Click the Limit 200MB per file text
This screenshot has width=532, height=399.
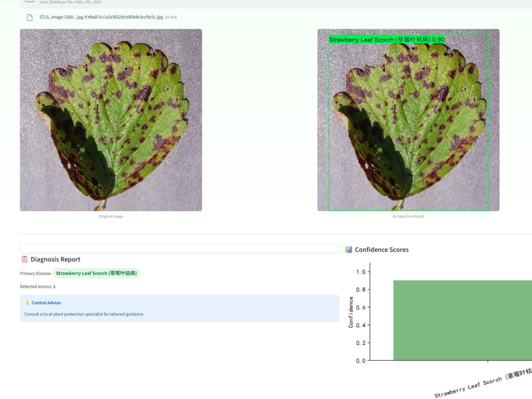coord(70,2)
